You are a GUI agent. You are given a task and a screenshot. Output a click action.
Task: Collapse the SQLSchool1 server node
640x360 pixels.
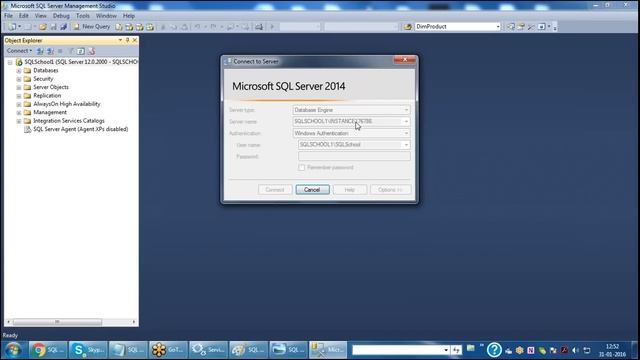(x=10, y=62)
